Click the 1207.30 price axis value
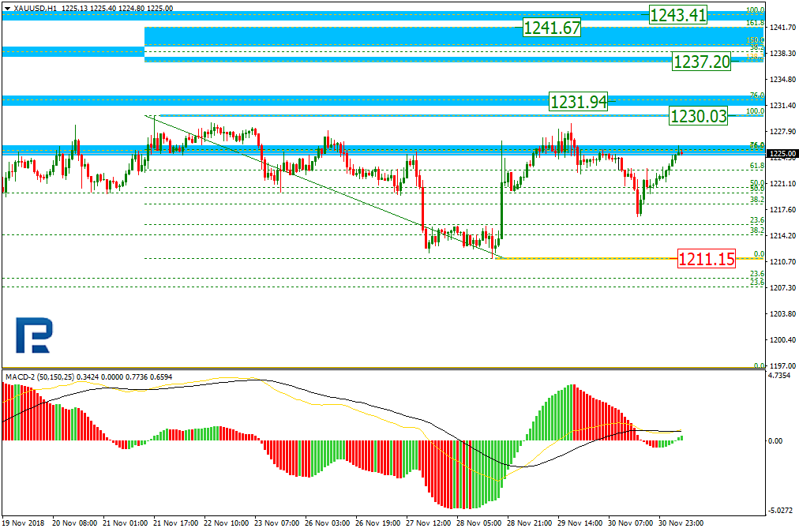The width and height of the screenshot is (799, 532). (x=783, y=287)
